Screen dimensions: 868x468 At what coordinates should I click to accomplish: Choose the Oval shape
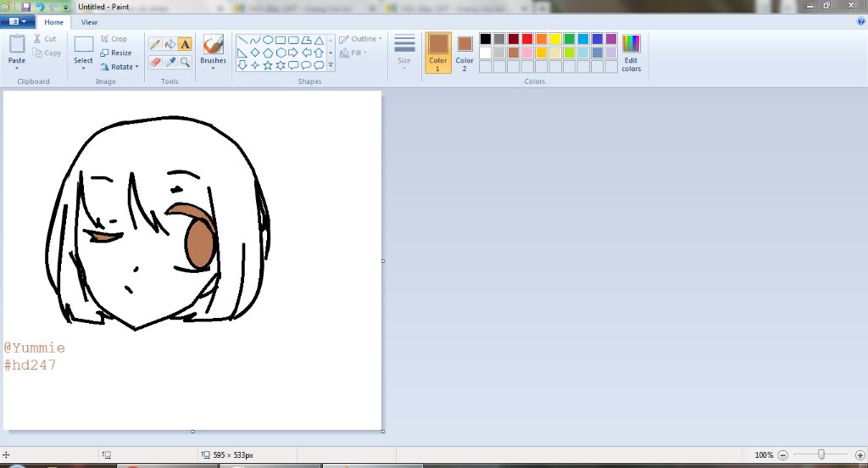point(268,40)
